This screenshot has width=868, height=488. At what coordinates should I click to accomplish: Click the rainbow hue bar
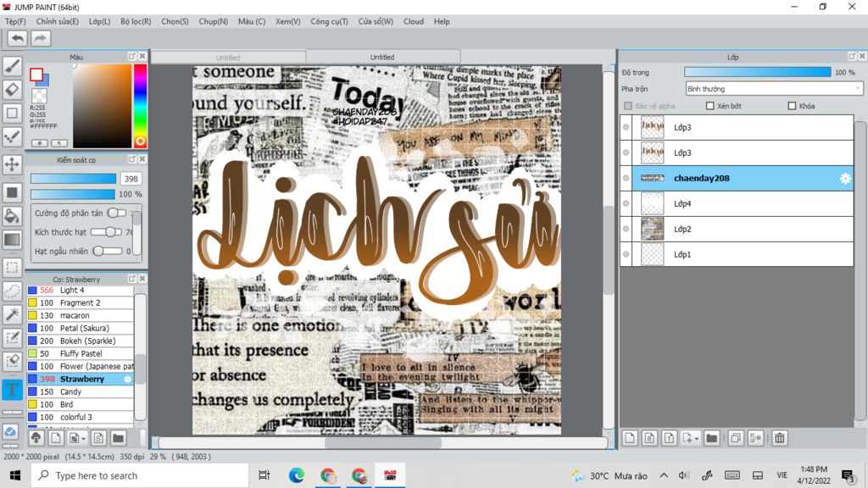click(x=140, y=106)
